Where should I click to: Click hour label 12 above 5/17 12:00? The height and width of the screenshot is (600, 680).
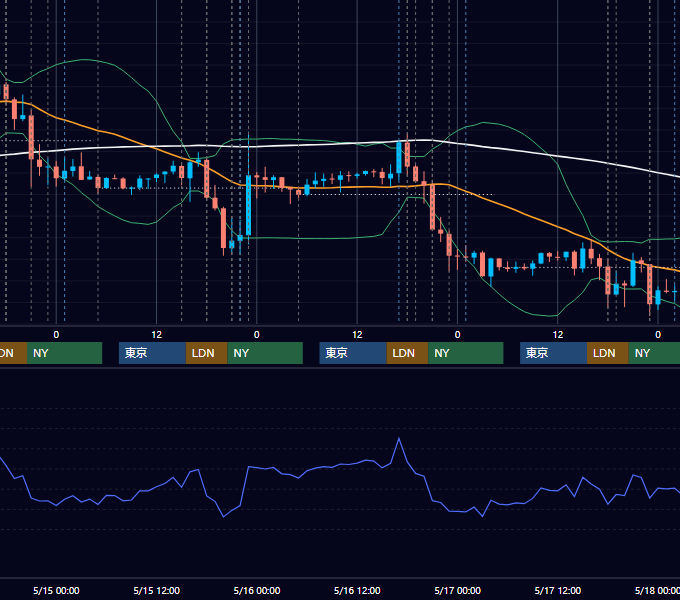pos(558,335)
